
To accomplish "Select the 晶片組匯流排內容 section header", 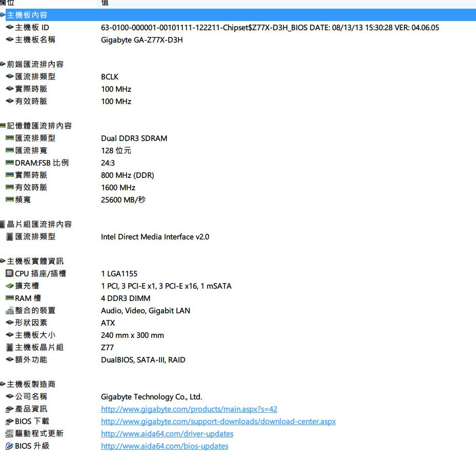I will (39, 224).
